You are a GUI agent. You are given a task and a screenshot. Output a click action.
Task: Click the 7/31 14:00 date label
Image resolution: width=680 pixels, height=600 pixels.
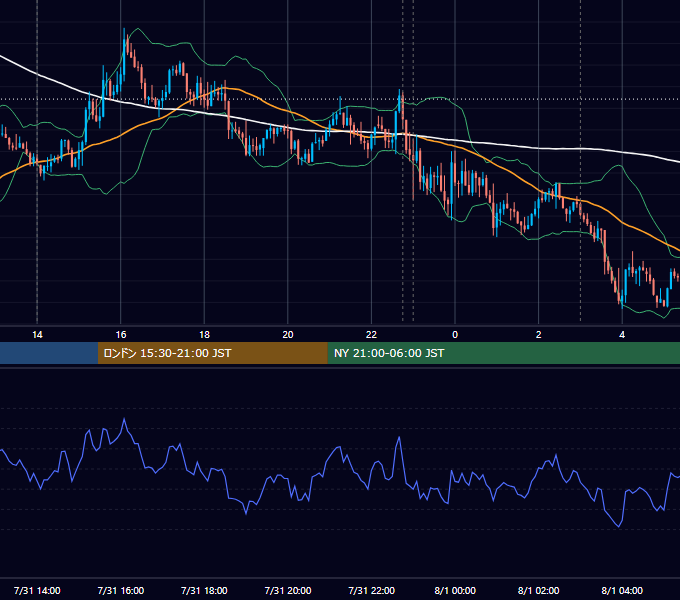point(37,590)
